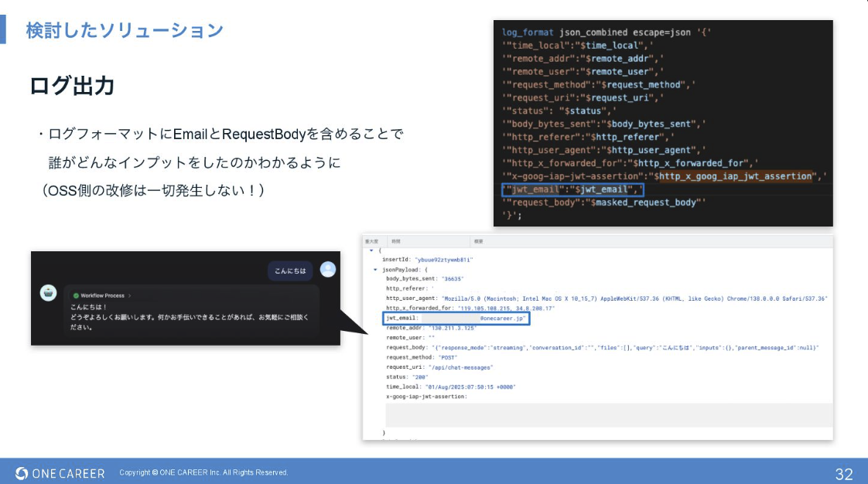Click the request_body entry in the log
868x484 pixels.
(x=602, y=348)
